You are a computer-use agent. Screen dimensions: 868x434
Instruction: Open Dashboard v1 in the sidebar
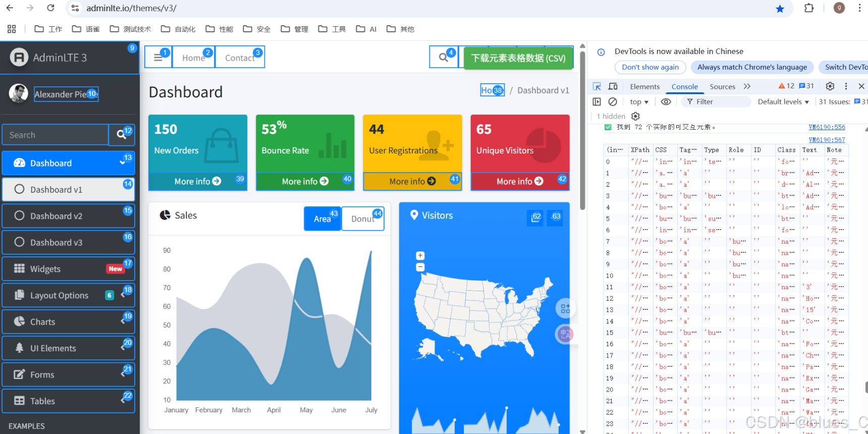tap(69, 189)
